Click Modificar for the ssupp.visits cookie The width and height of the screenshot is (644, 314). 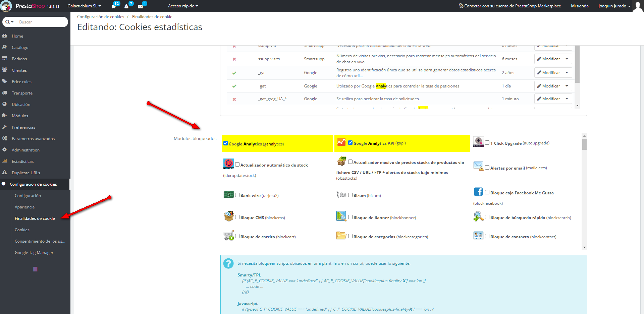(548, 59)
